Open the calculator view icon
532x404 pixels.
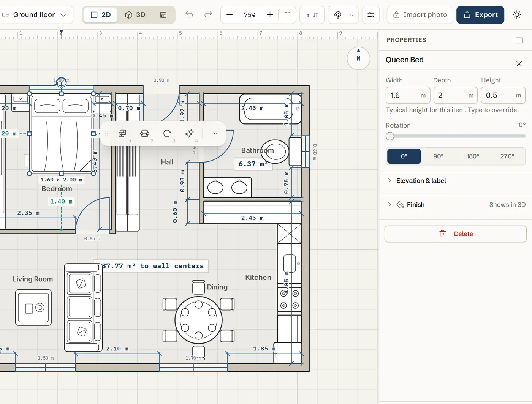tap(163, 15)
